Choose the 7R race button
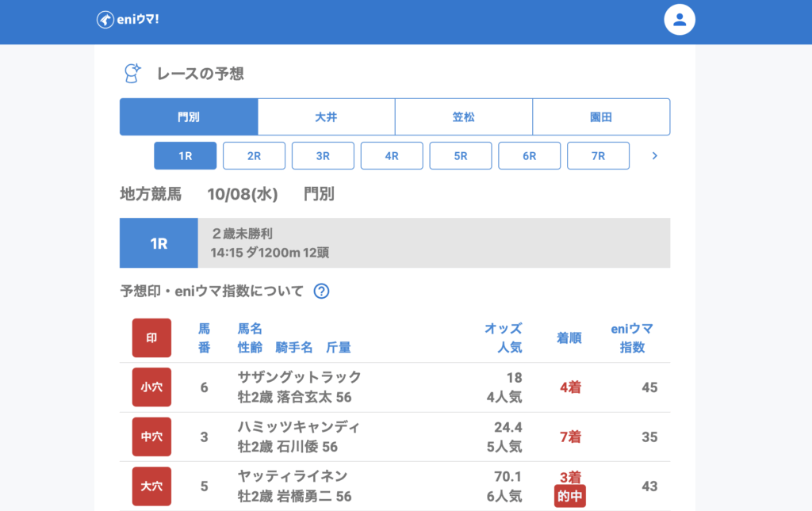Viewport: 812px width, 511px height. click(598, 156)
